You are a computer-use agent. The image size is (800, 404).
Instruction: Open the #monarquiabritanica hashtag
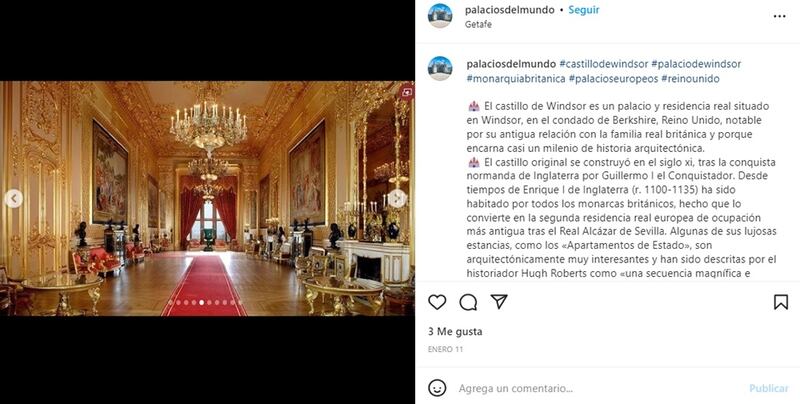pyautogui.click(x=516, y=79)
